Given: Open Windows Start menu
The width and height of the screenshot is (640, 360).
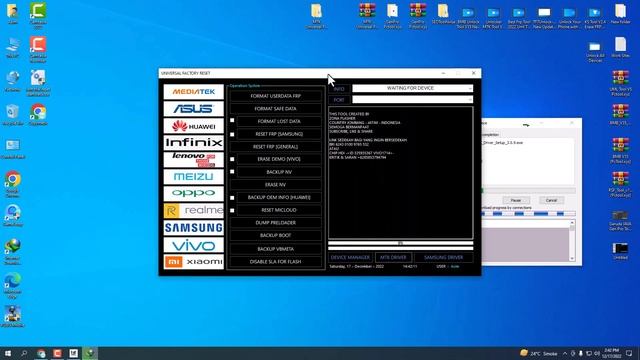Looking at the screenshot, I should 8,353.
